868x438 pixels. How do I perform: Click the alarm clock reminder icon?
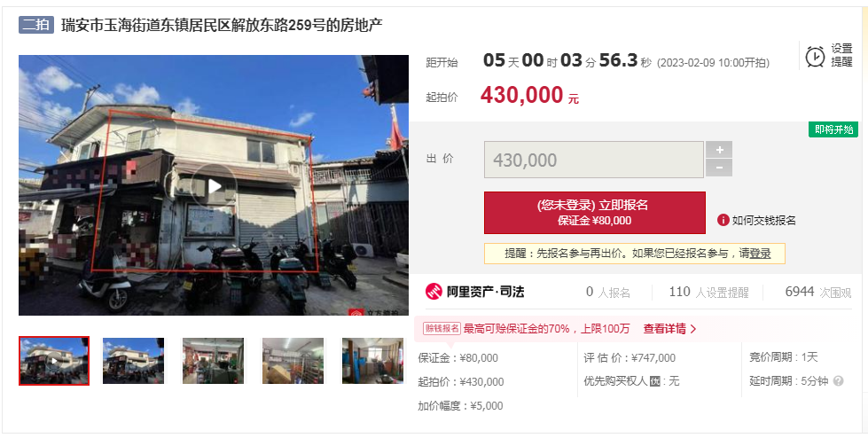815,57
